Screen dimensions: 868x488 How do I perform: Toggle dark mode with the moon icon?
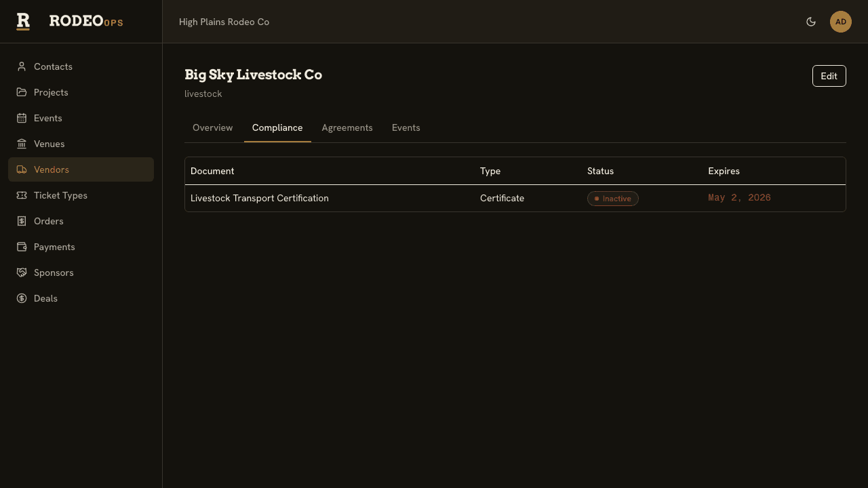(811, 22)
